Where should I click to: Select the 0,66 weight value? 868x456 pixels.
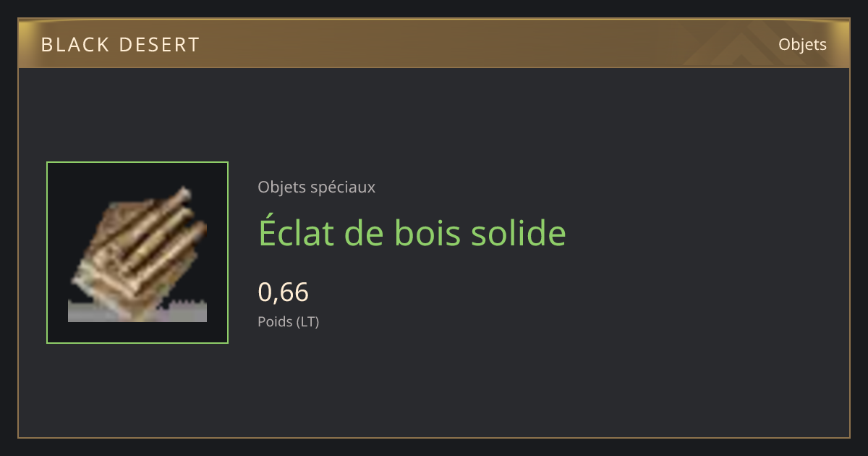[284, 292]
